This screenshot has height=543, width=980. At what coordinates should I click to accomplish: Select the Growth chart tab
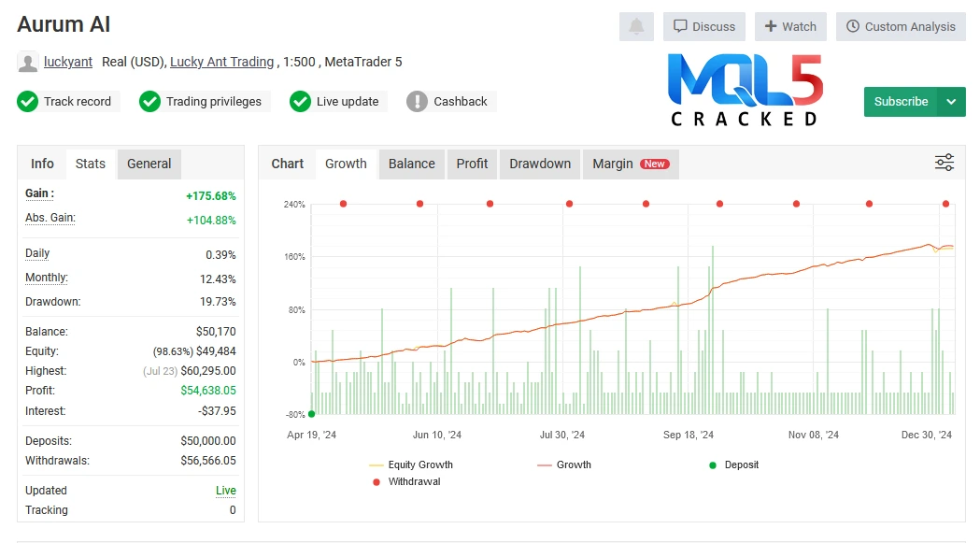pyautogui.click(x=346, y=164)
